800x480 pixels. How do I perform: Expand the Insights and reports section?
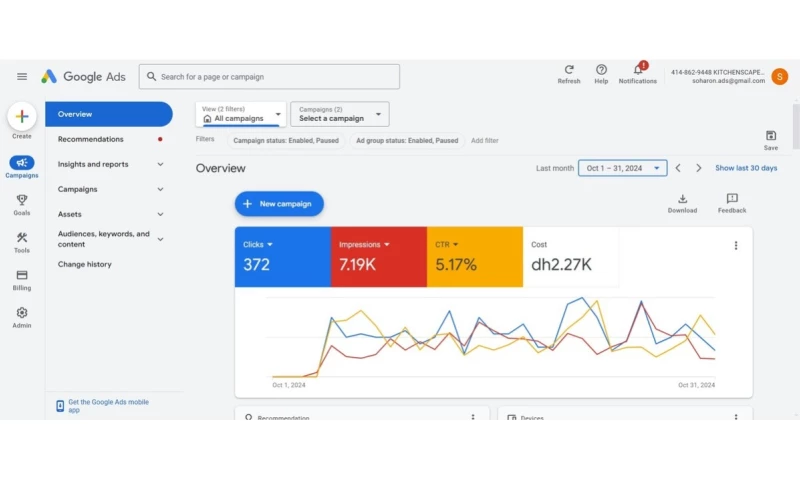click(160, 164)
